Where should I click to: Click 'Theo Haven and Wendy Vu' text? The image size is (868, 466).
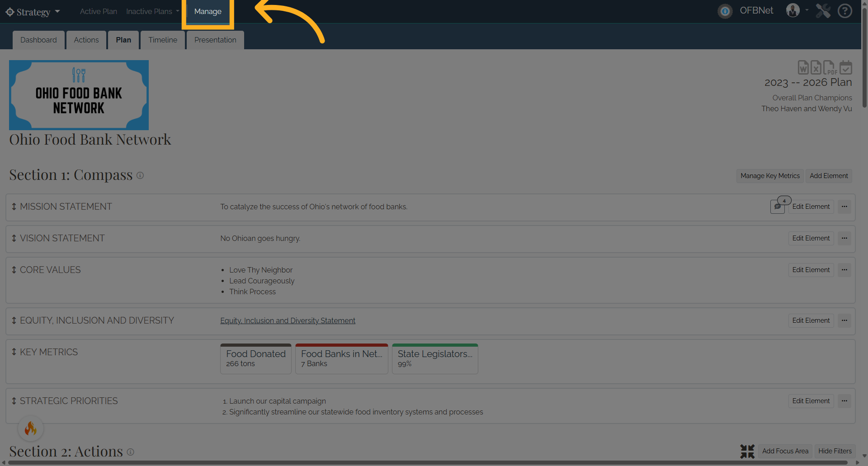click(x=807, y=108)
